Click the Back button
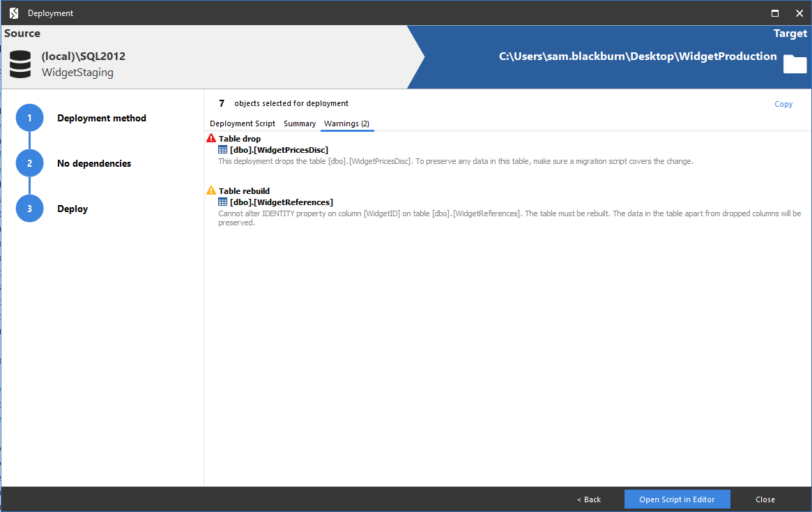812x512 pixels. [588, 499]
